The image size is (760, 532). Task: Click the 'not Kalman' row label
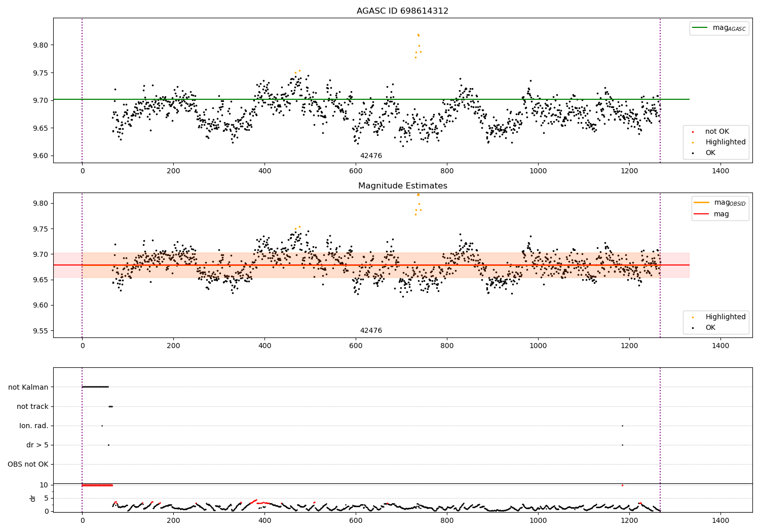[x=28, y=387]
